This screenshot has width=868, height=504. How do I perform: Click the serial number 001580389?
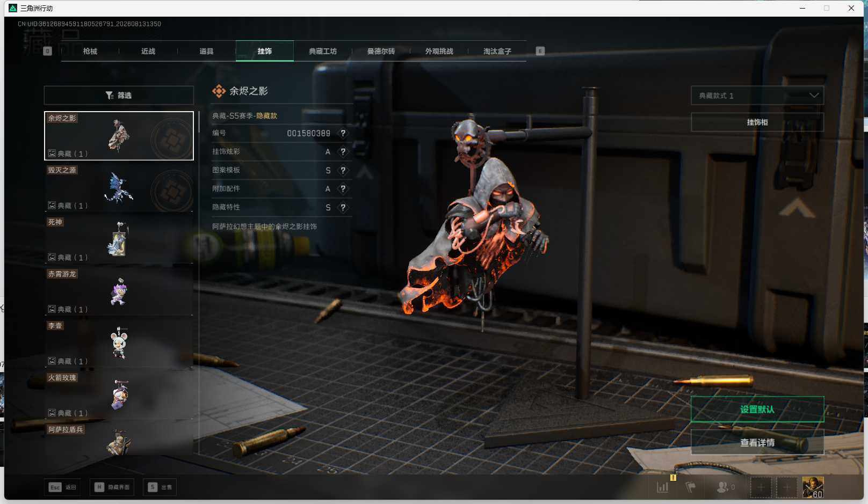308,133
